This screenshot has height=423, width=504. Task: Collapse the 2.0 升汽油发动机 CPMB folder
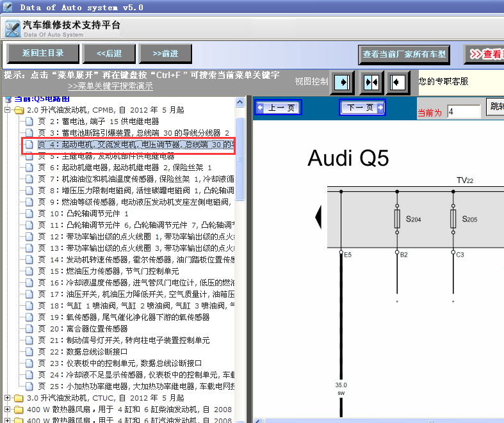(8, 110)
